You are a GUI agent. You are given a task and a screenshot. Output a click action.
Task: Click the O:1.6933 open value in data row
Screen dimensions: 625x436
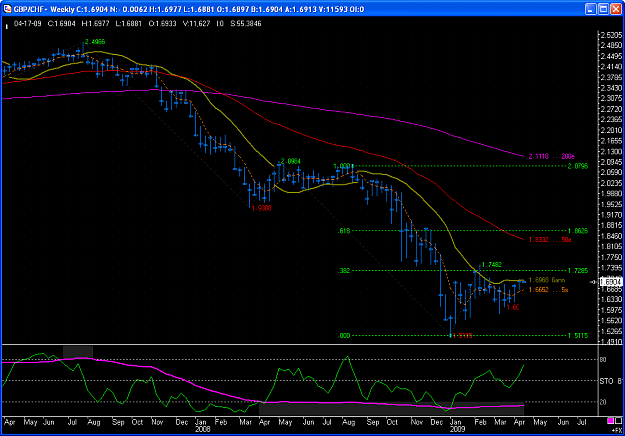pos(162,24)
